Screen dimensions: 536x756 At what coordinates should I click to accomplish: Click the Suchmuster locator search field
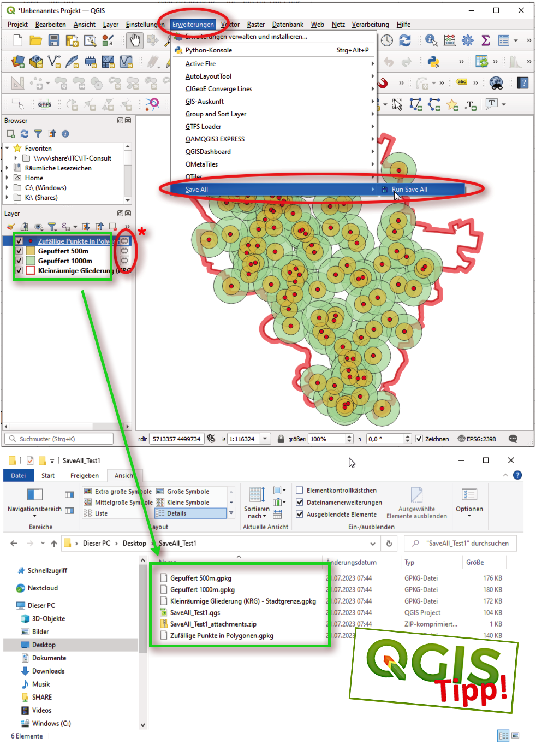[x=59, y=439]
